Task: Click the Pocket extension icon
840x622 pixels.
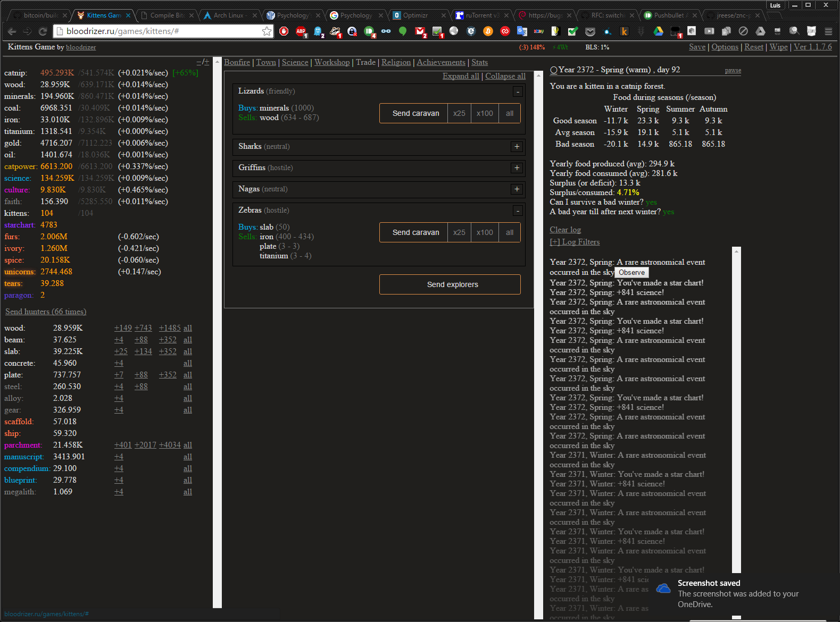Action: point(590,31)
